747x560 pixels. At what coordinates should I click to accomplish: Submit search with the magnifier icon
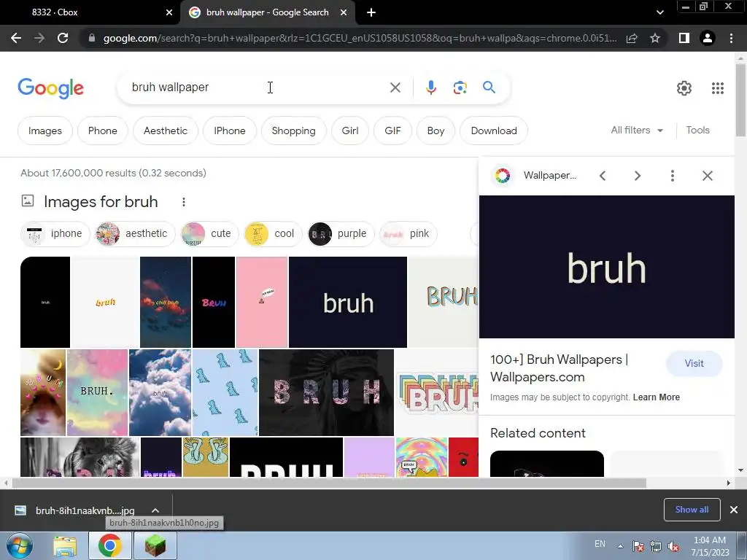click(x=489, y=87)
